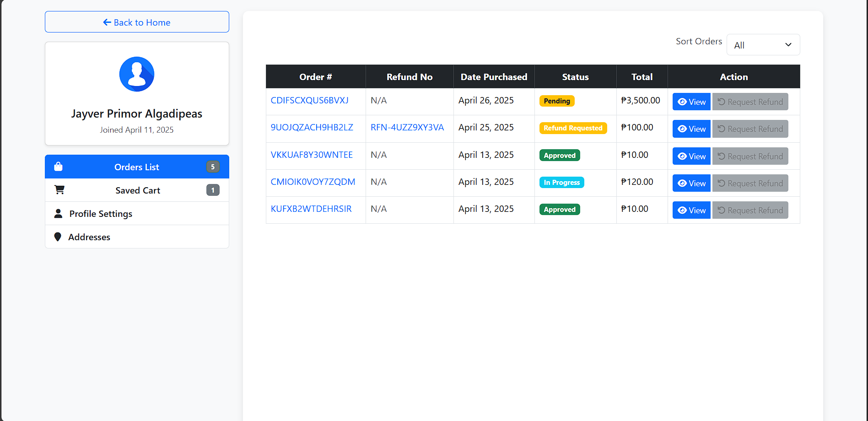Open refund RFN-4UZZ9XY3VA link
Image resolution: width=868 pixels, height=421 pixels.
coord(407,127)
